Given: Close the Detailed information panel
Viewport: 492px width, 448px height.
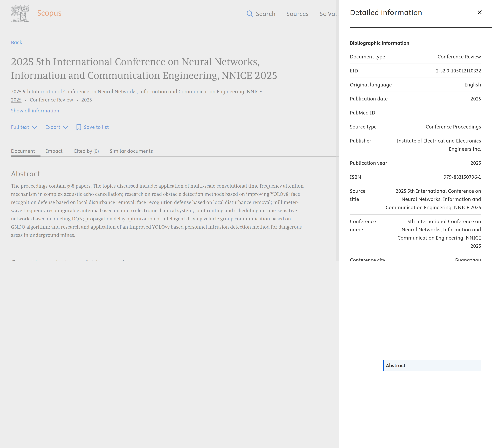Looking at the screenshot, I should (x=480, y=12).
